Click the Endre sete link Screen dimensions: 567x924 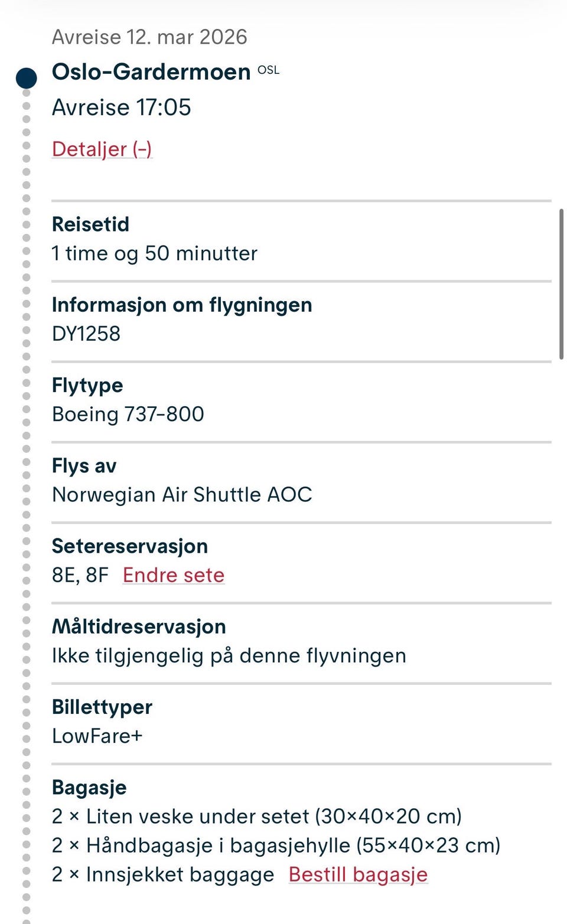[x=173, y=575]
